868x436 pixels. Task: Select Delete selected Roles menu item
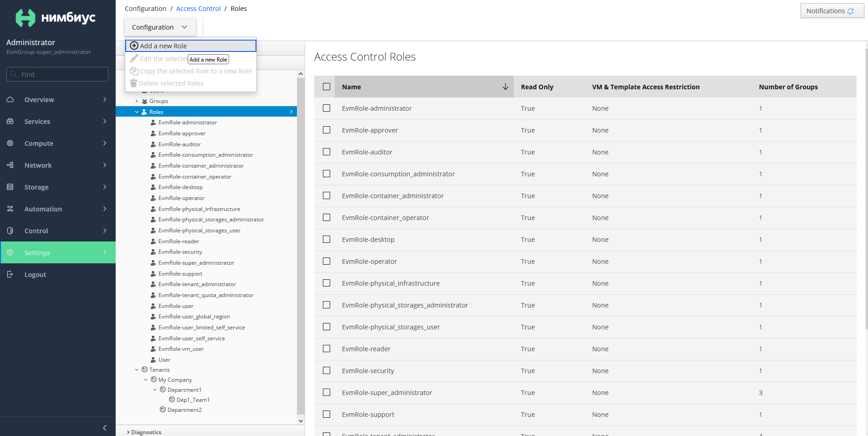click(191, 83)
